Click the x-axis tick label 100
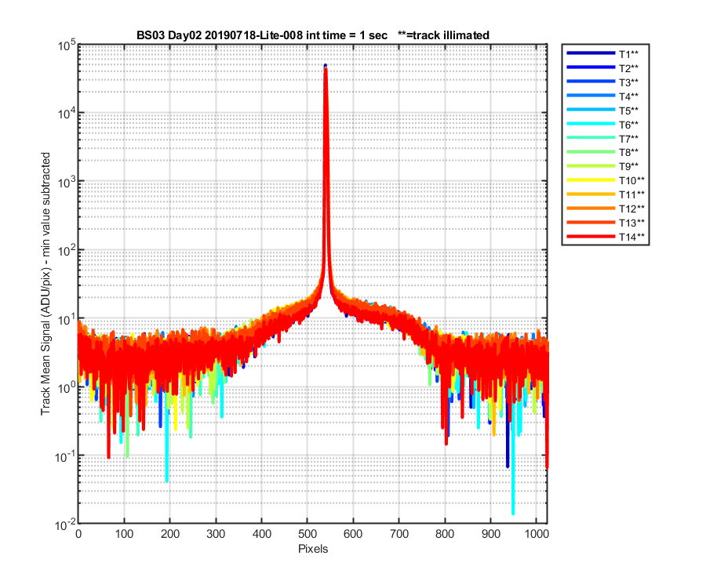 [x=124, y=534]
